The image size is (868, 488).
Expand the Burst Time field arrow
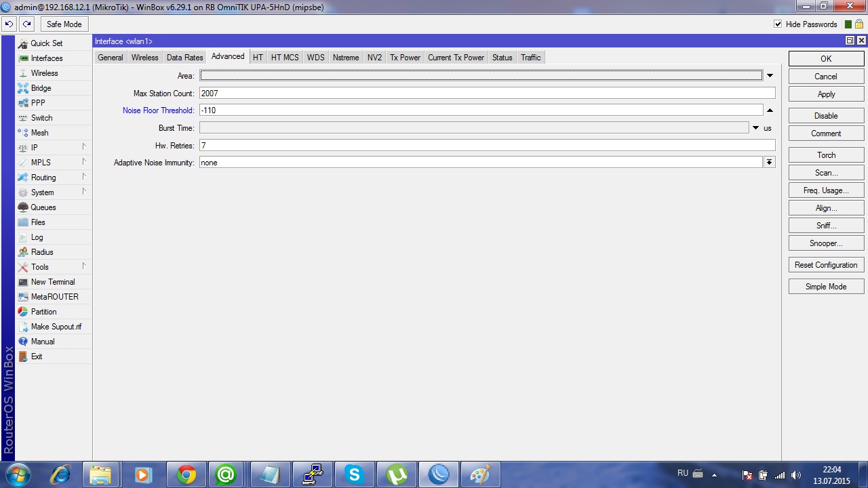(756, 128)
